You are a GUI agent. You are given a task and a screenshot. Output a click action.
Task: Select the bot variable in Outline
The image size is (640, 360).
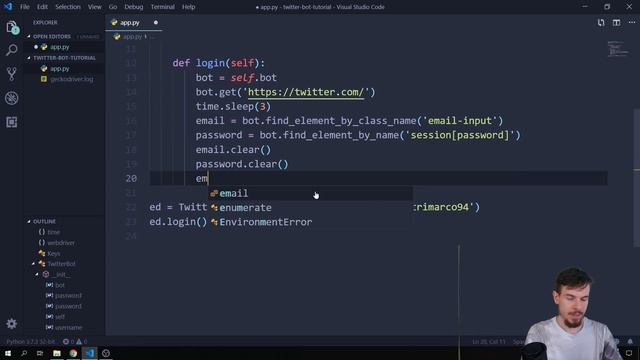(x=60, y=285)
